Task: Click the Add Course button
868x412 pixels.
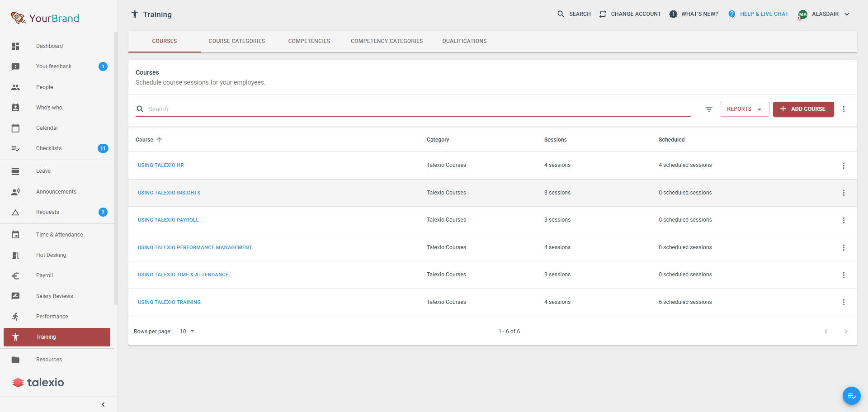Action: [803, 109]
